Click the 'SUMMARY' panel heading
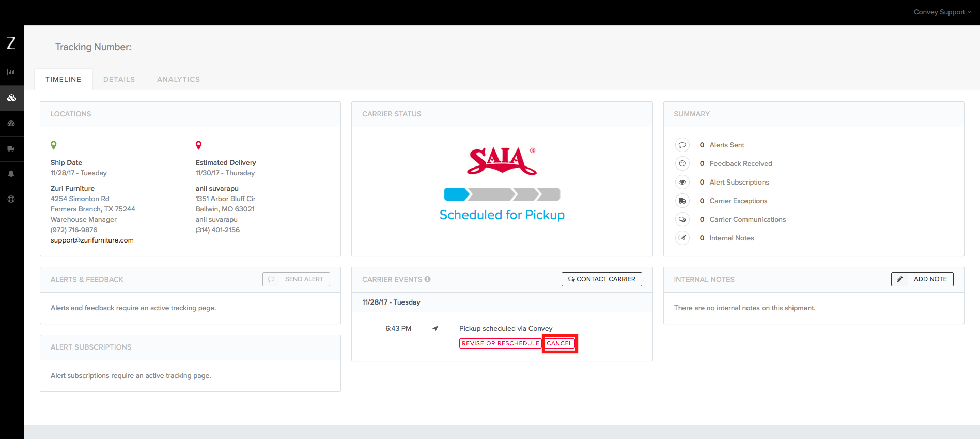Screen dimensions: 980x439 point(692,114)
